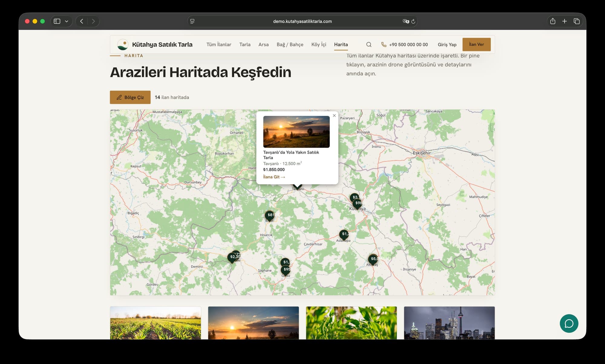Select the Harita menu item

(341, 44)
